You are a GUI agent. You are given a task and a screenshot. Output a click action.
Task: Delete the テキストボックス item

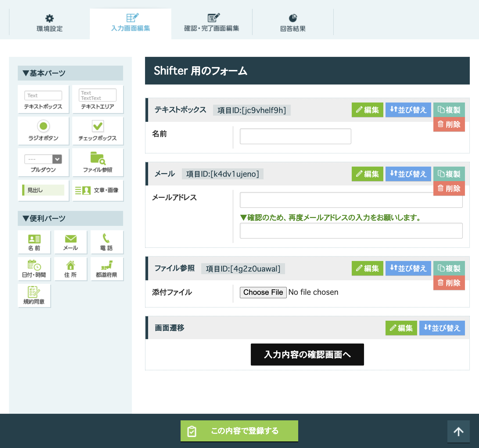pos(449,124)
